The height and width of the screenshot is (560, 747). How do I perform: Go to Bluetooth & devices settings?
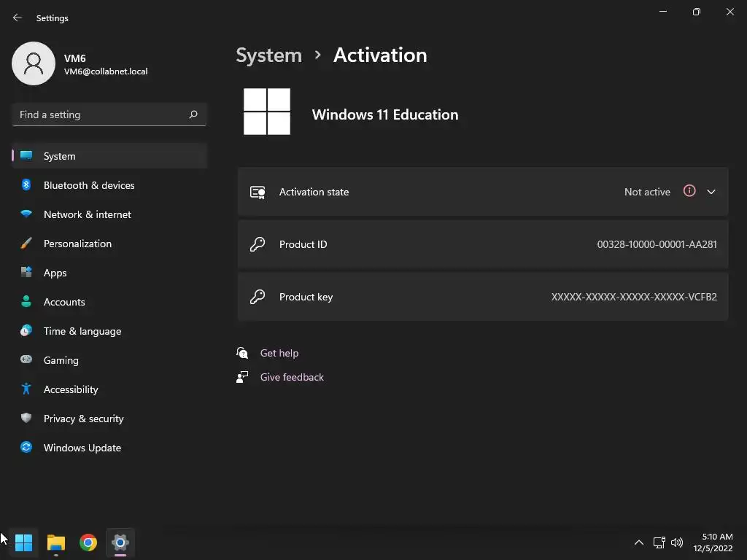tap(109, 184)
